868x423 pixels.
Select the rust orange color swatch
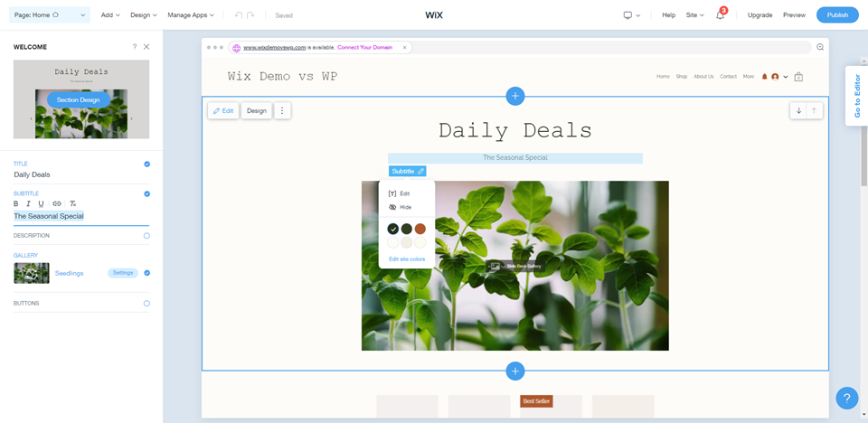420,229
